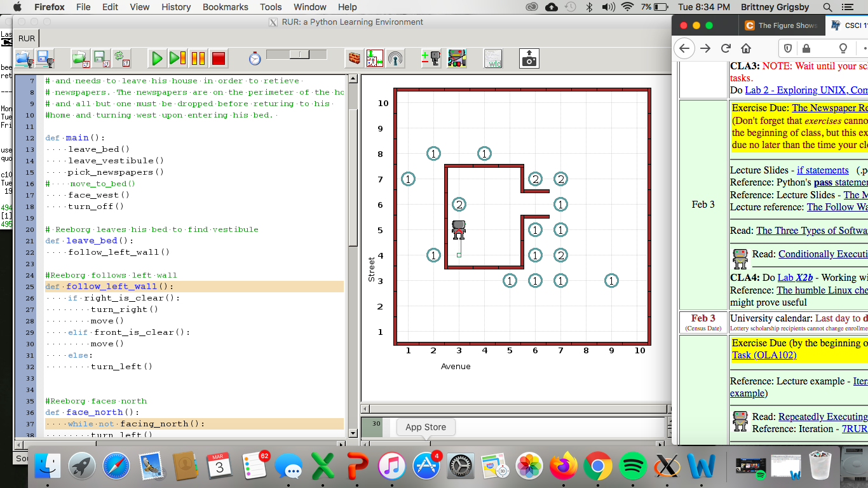
Task: Click The Follow Wa... lecture reference link
Action: [837, 207]
